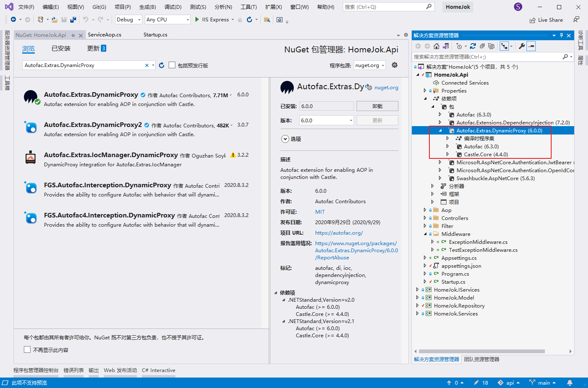Image resolution: width=588 pixels, height=388 pixels.
Task: Open the MIT license link
Action: (320, 212)
